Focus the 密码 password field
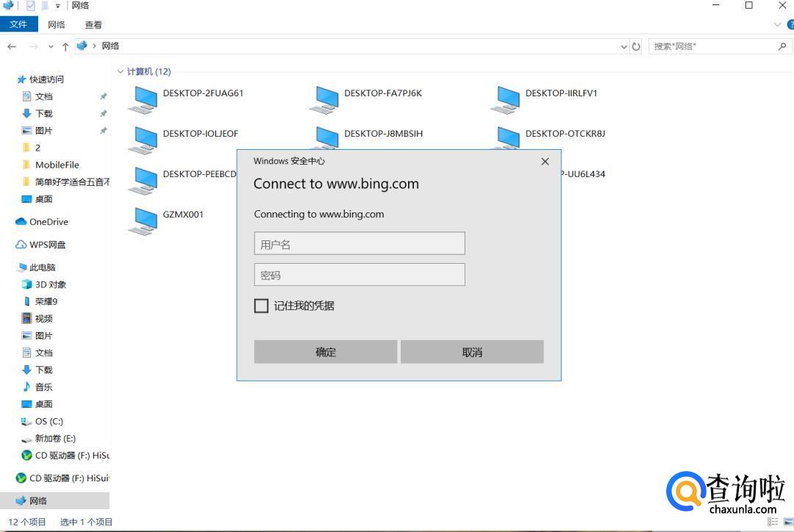The height and width of the screenshot is (532, 794). point(359,275)
